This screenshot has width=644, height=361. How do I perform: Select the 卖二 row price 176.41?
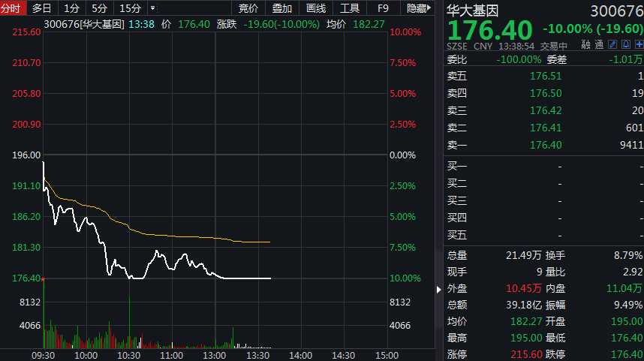(546, 128)
